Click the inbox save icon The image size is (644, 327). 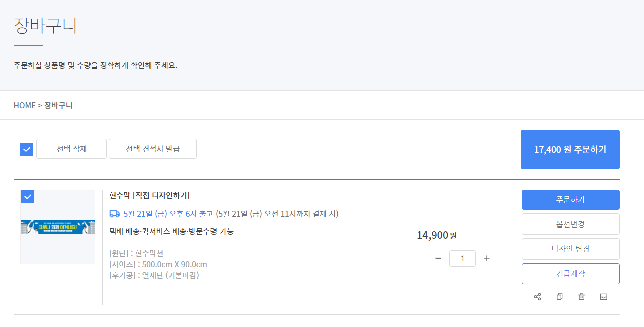(x=604, y=297)
